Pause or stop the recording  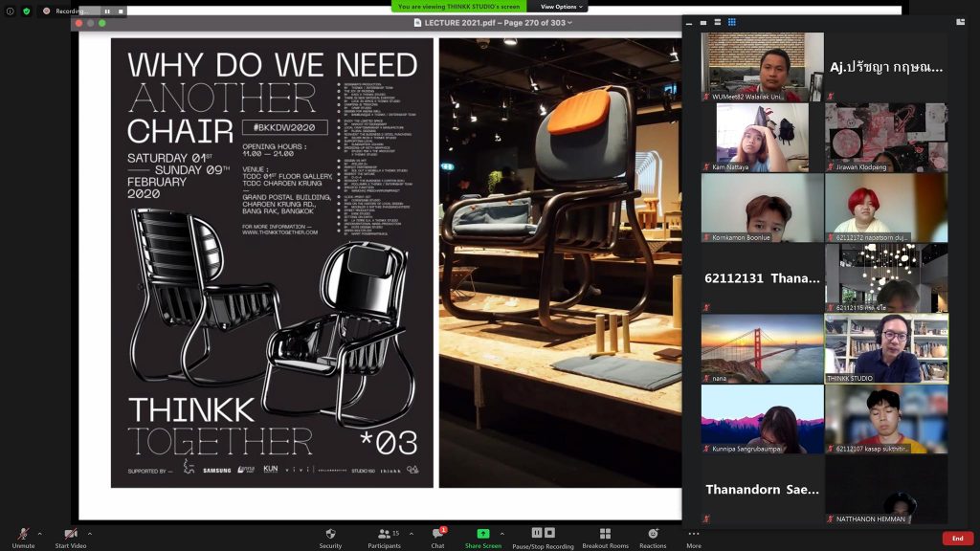543,536
